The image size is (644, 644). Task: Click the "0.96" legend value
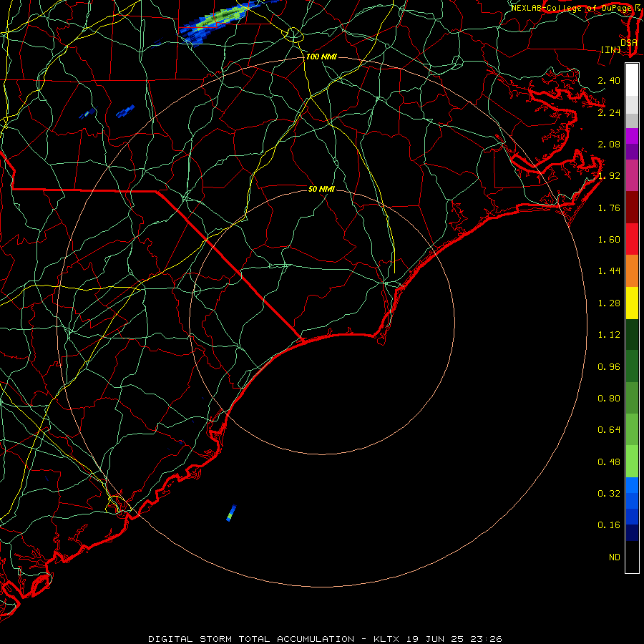click(x=609, y=367)
